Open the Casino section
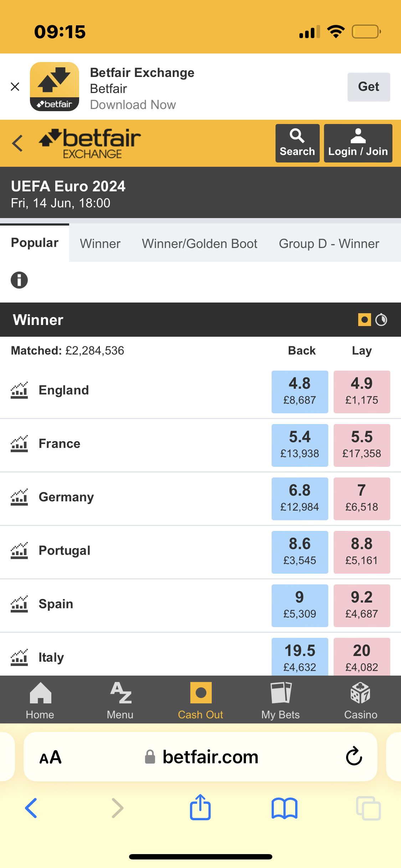This screenshot has height=868, width=401. tap(360, 700)
